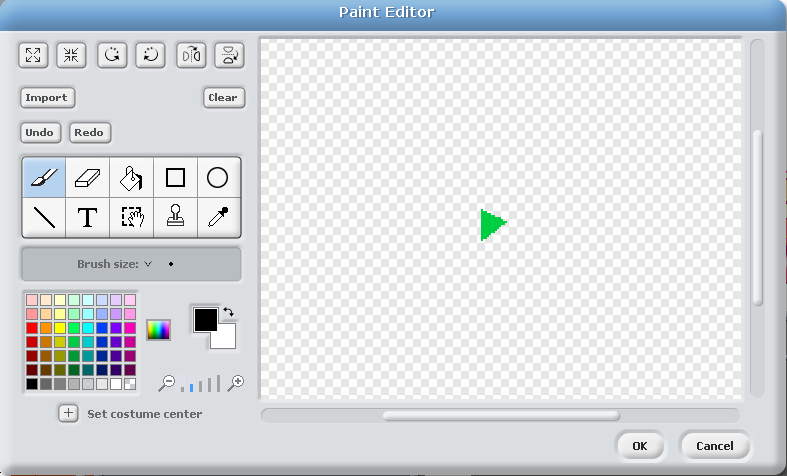Swap foreground and background colors
Viewport: 787px width, 476px height.
(228, 312)
